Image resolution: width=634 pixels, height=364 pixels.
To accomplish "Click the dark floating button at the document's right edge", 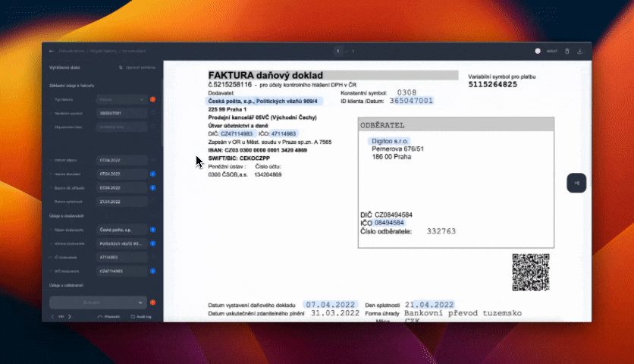I will [576, 183].
